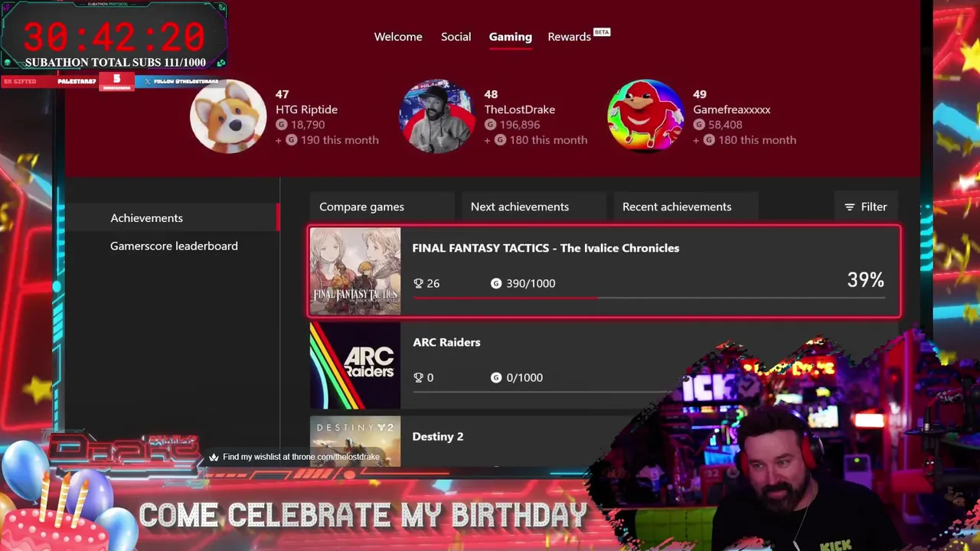Click the Final Fantasy Tactics progress bar
The width and height of the screenshot is (980, 551).
(x=648, y=298)
